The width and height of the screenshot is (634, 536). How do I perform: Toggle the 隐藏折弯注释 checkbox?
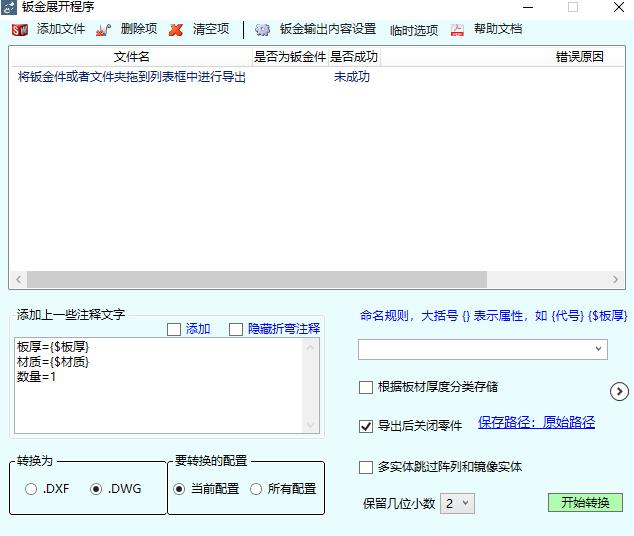click(x=236, y=329)
